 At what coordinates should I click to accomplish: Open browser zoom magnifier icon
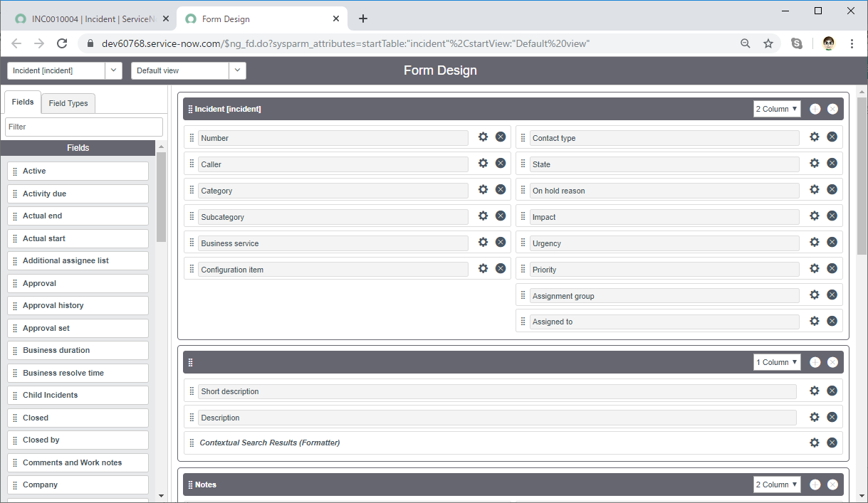tap(746, 43)
